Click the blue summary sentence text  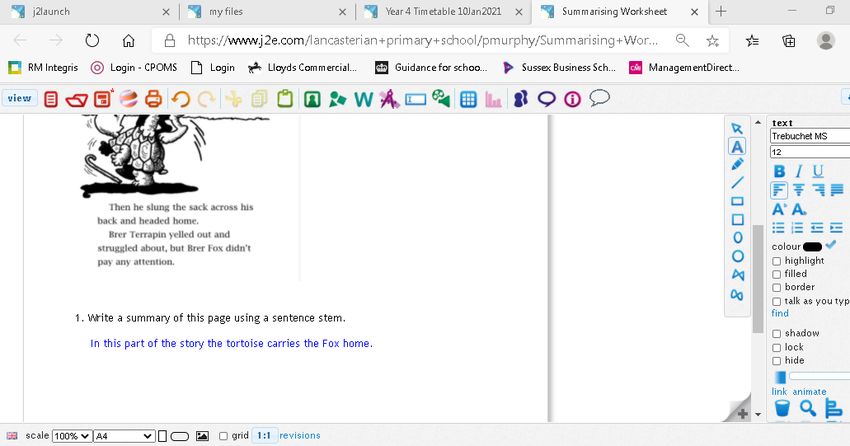[x=231, y=343]
